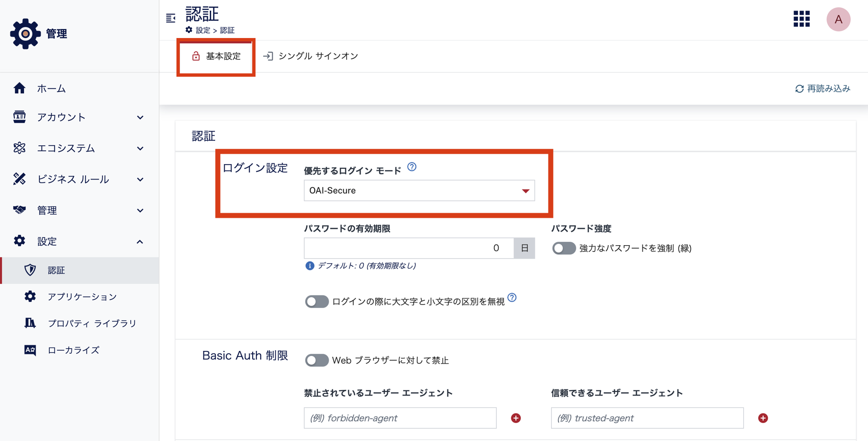This screenshot has height=441, width=868.
Task: Click help icon next to 大文字と小文字の区別を無視
Action: (512, 298)
